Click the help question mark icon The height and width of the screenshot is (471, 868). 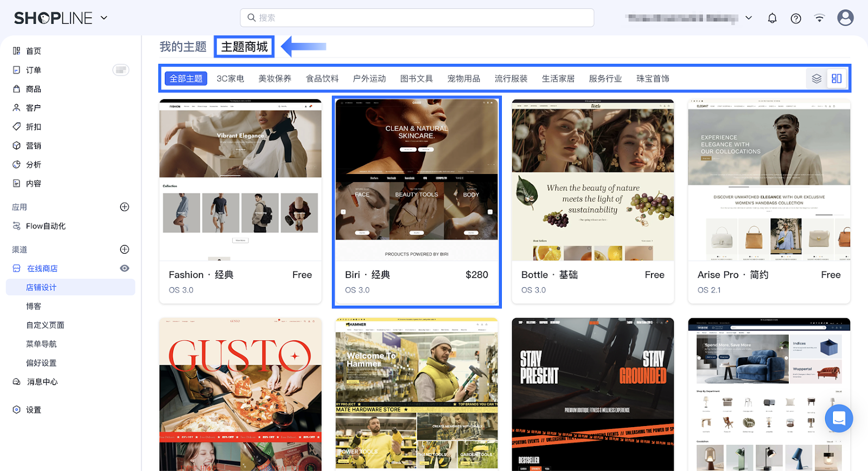(x=796, y=18)
